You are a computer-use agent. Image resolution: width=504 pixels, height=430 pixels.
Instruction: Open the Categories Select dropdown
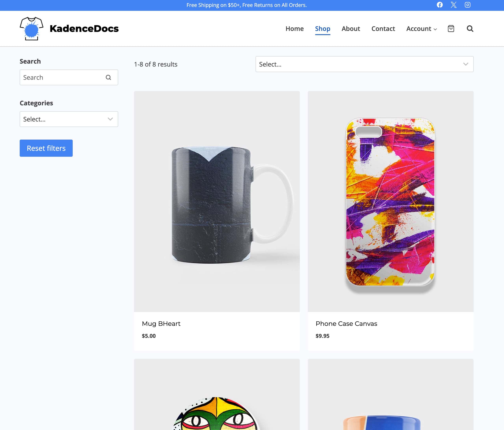click(x=69, y=119)
